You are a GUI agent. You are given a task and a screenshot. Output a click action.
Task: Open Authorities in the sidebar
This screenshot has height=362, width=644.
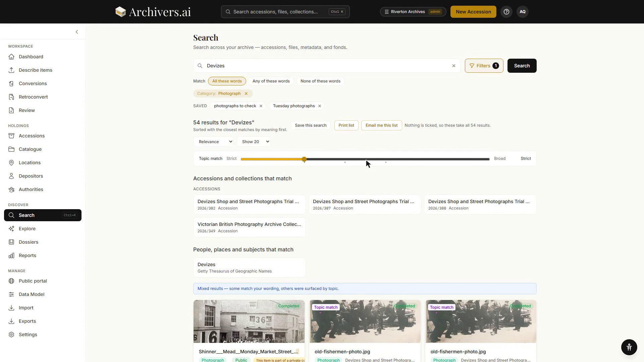pos(43,189)
